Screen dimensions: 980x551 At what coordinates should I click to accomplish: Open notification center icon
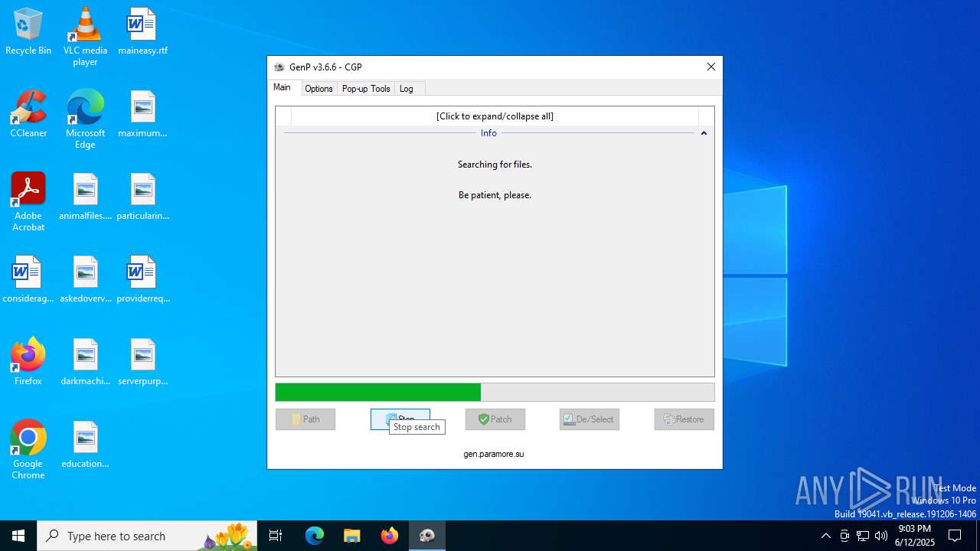click(x=955, y=536)
